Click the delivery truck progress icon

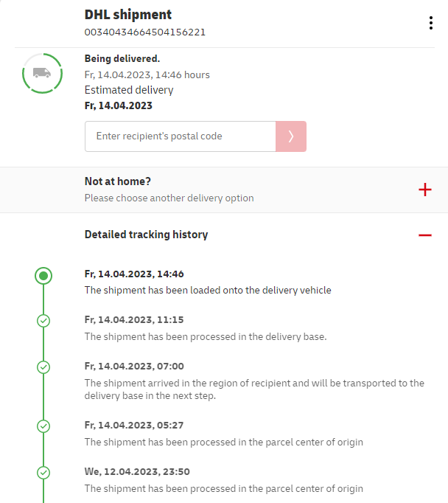pyautogui.click(x=42, y=73)
